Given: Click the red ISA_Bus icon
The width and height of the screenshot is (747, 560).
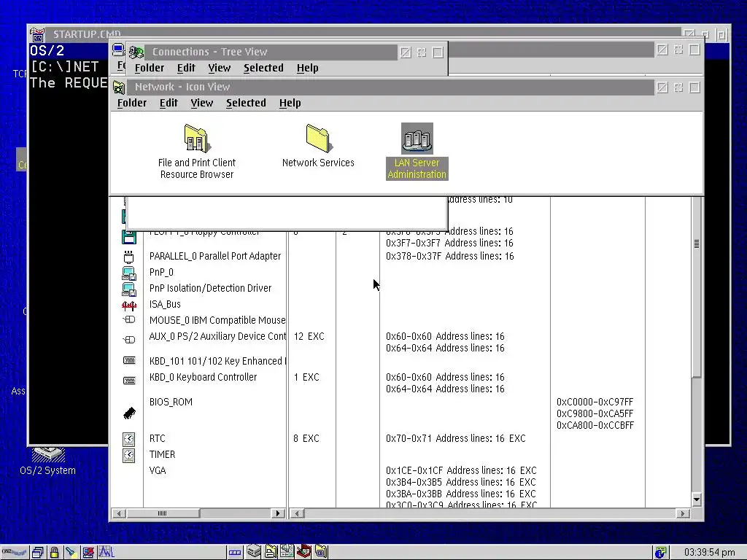Looking at the screenshot, I should (x=129, y=306).
